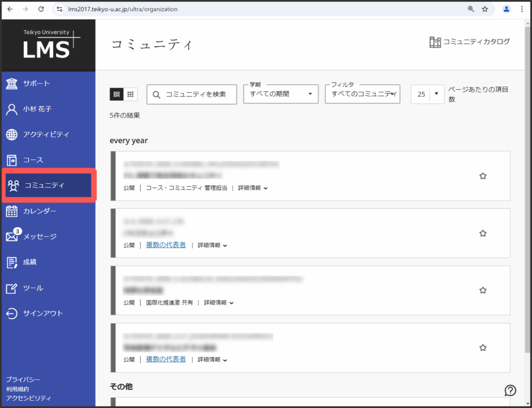Open the フィルタ すべてのコミュニティ dropdown
Viewport: 532px width, 408px height.
click(x=362, y=94)
